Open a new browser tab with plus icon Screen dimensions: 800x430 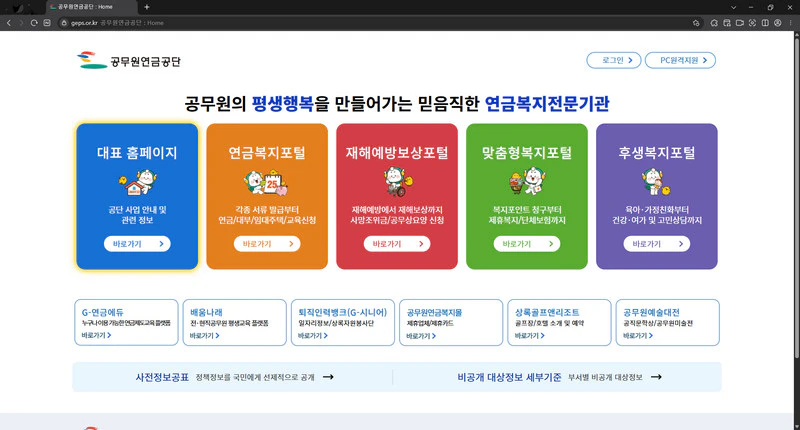click(147, 7)
